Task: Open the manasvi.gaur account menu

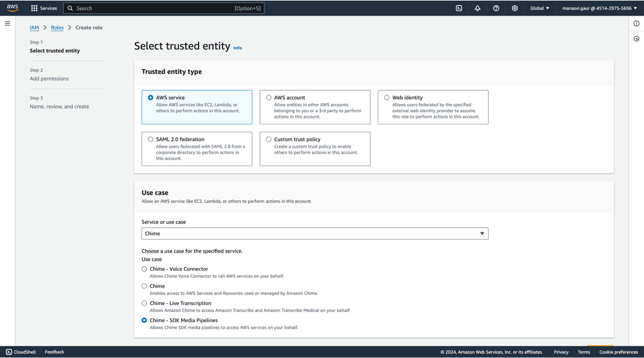Action: pos(599,8)
